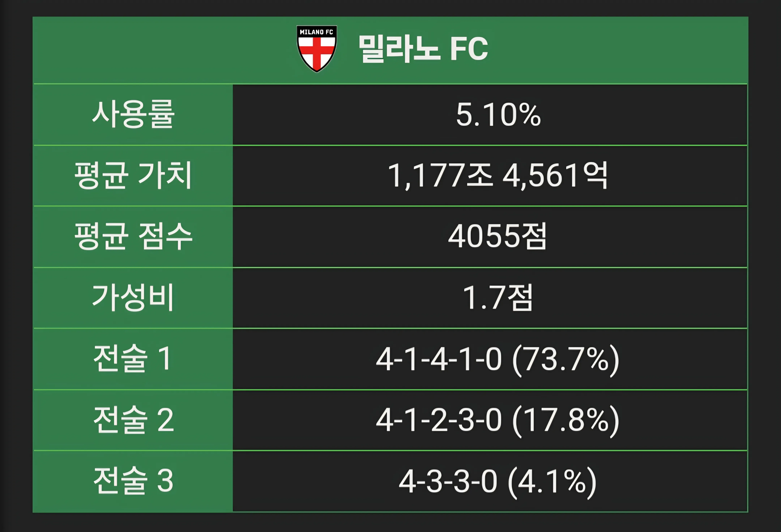Click the 가성비 label cell
781x532 pixels.
click(x=133, y=298)
